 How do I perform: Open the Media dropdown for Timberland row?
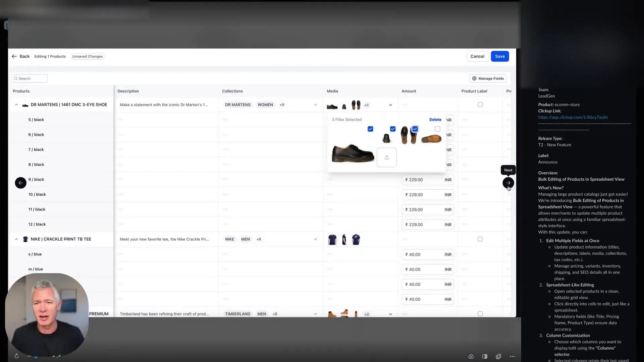pos(390,314)
